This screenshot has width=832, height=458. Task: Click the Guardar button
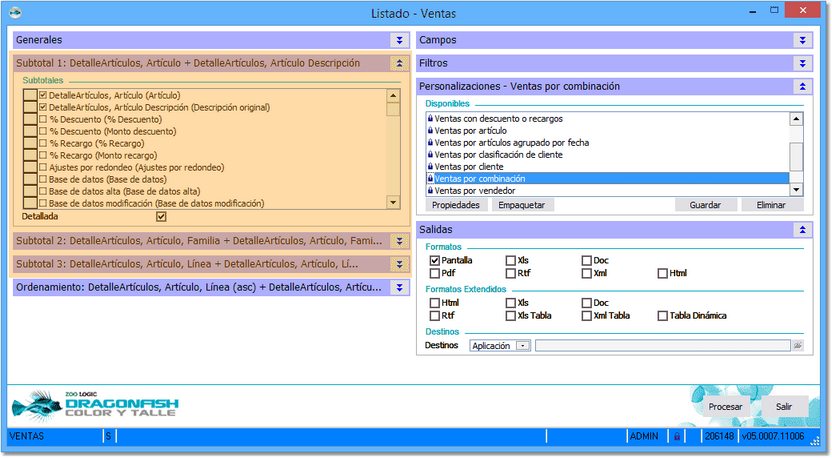(705, 205)
